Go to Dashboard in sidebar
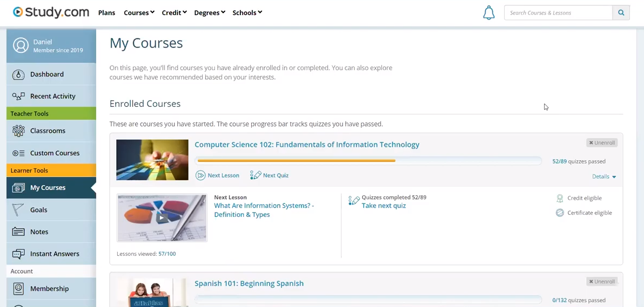Screen dimensions: 644x307 point(51,74)
